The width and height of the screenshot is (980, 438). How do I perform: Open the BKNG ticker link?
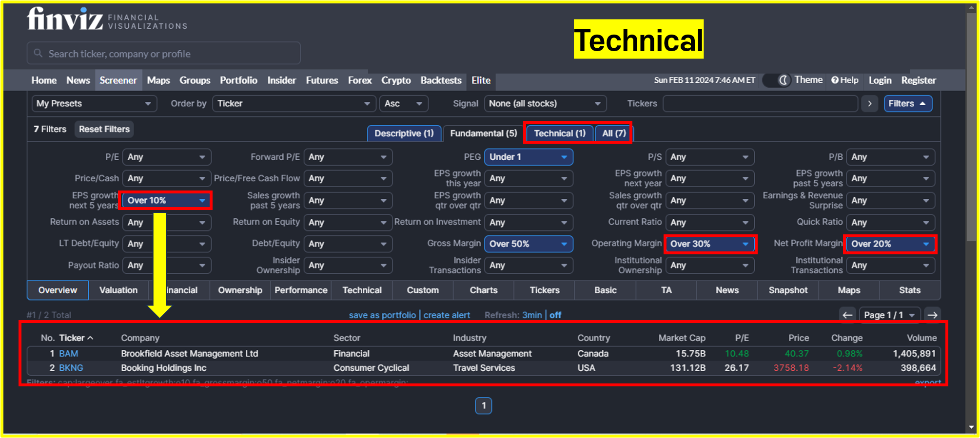tap(71, 368)
